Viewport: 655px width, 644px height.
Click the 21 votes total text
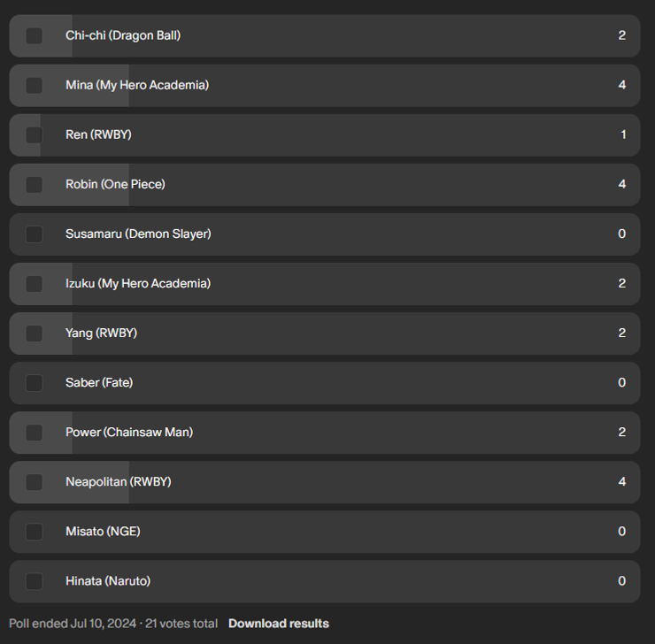[x=181, y=624]
